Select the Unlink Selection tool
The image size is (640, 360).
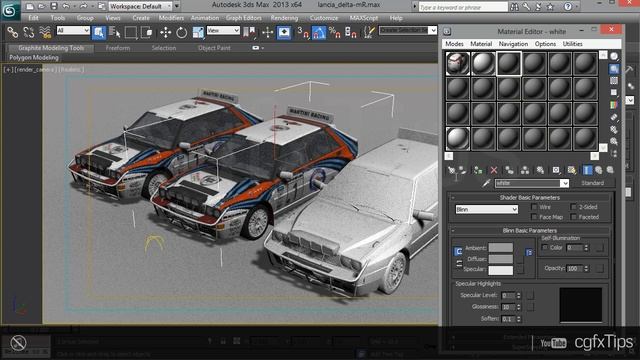(x=29, y=32)
